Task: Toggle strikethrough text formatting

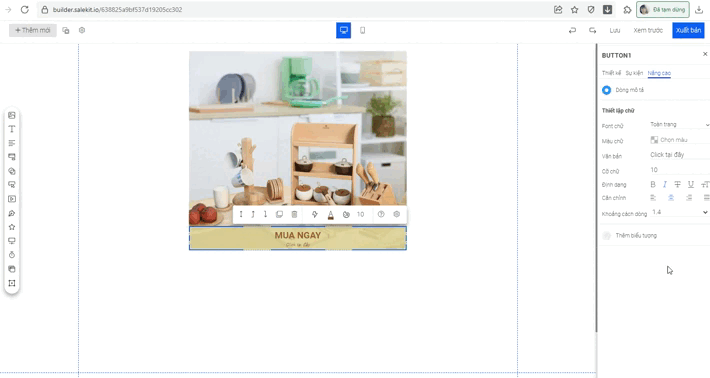Action: point(677,184)
